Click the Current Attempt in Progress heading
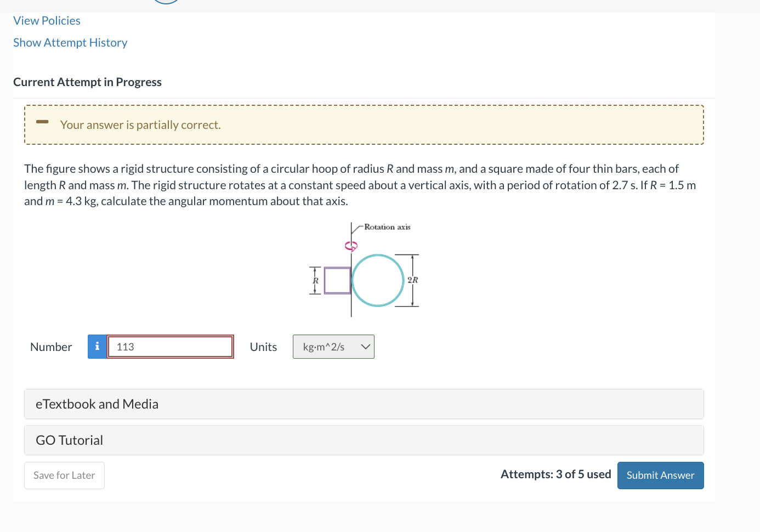The height and width of the screenshot is (532, 760). click(87, 82)
